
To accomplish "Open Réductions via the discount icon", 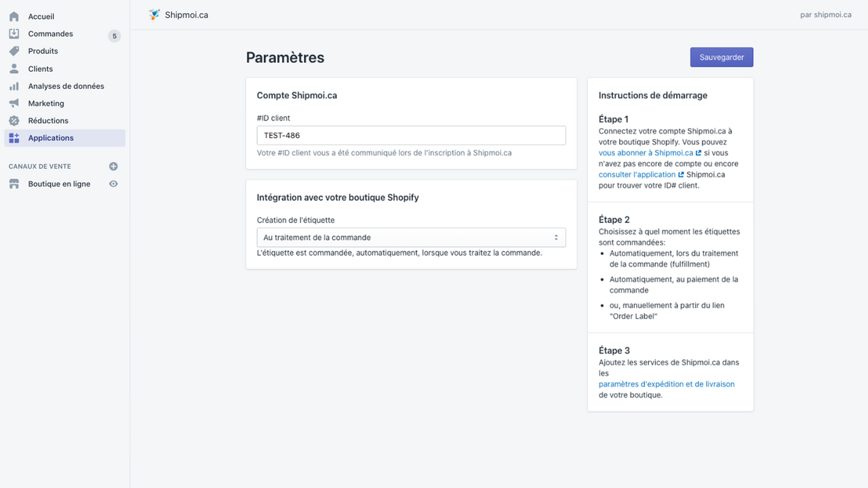I will click(14, 121).
